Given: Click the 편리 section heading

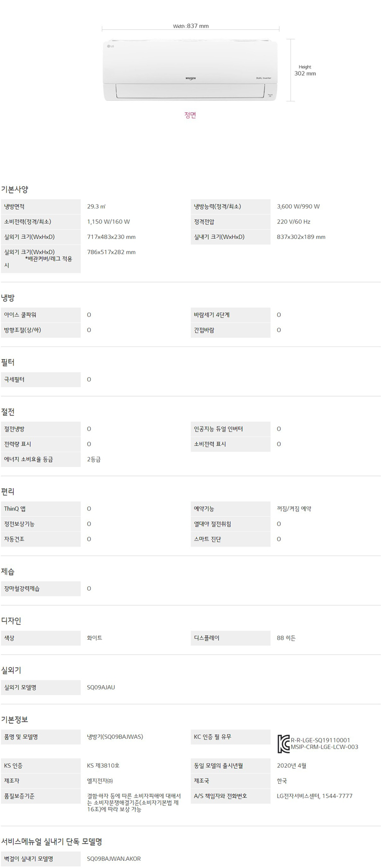Looking at the screenshot, I should click(8, 491).
